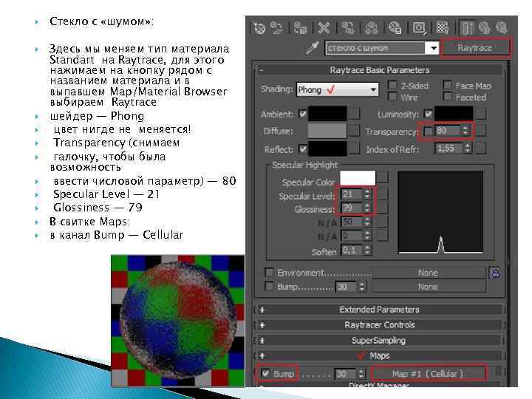The height and width of the screenshot is (399, 532).
Task: Click Bump None map button
Action: 428,287
